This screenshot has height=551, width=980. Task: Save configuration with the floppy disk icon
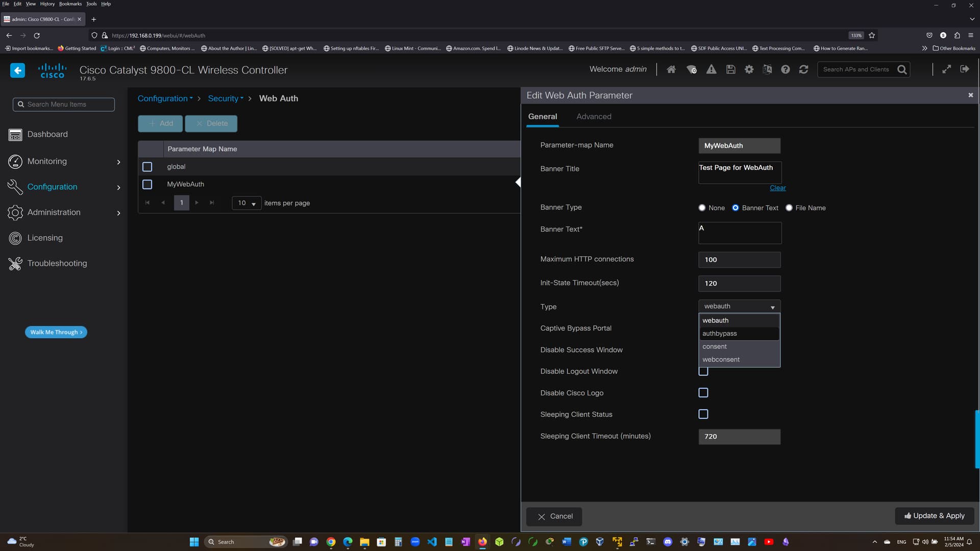[731, 69]
